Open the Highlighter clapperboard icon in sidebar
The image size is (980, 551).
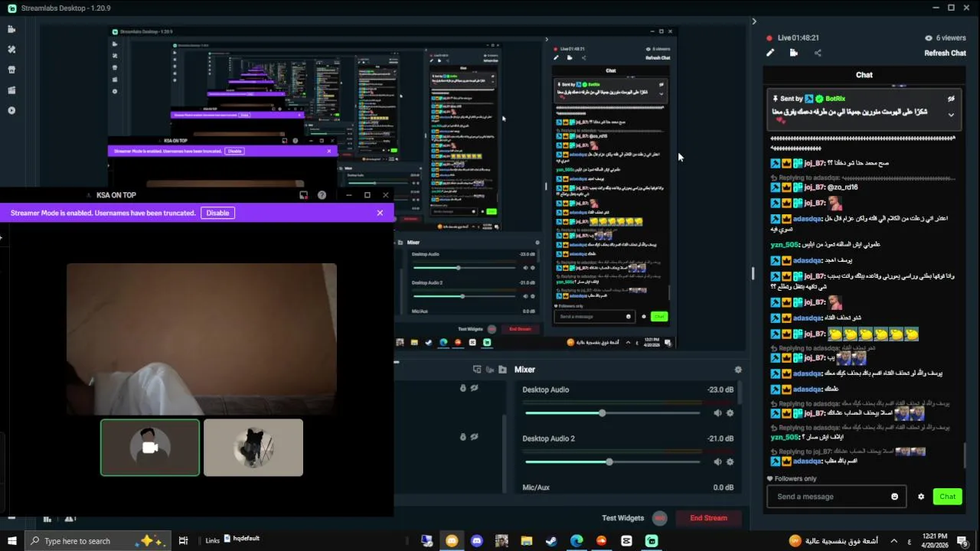[x=11, y=90]
